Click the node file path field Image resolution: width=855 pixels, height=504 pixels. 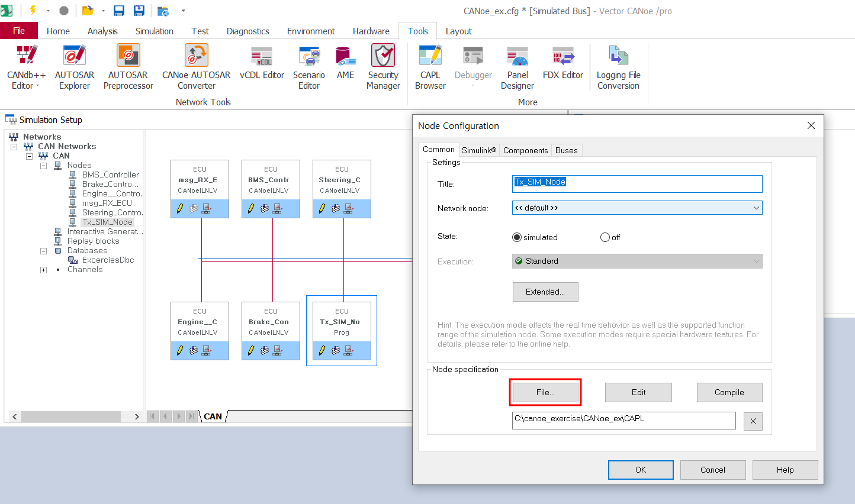coord(624,421)
